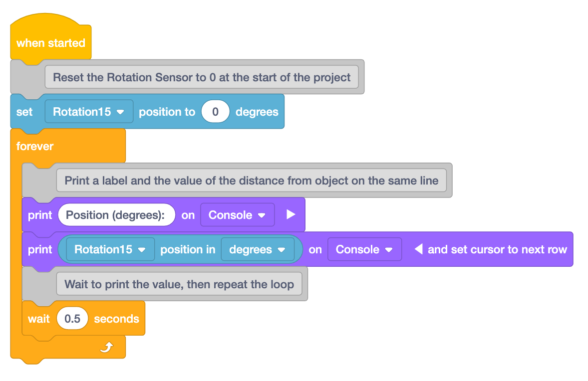Edit the 0 degrees value field
Viewport: 588px width, 381px height.
[215, 111]
